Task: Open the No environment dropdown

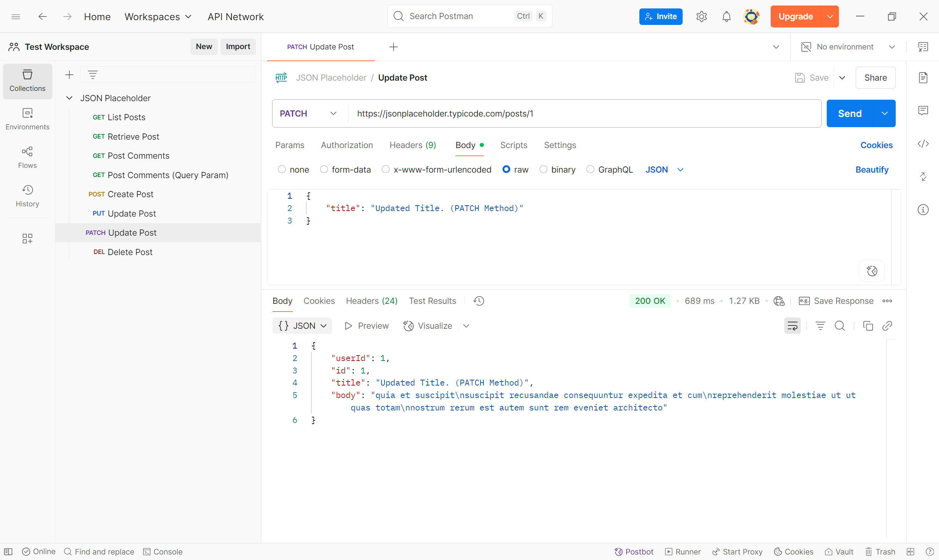Action: tap(848, 47)
